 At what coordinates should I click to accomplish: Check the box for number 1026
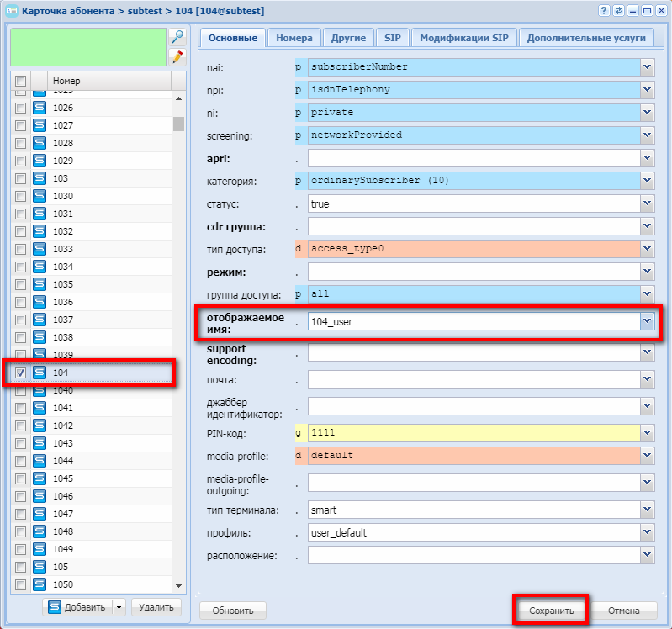pyautogui.click(x=20, y=108)
